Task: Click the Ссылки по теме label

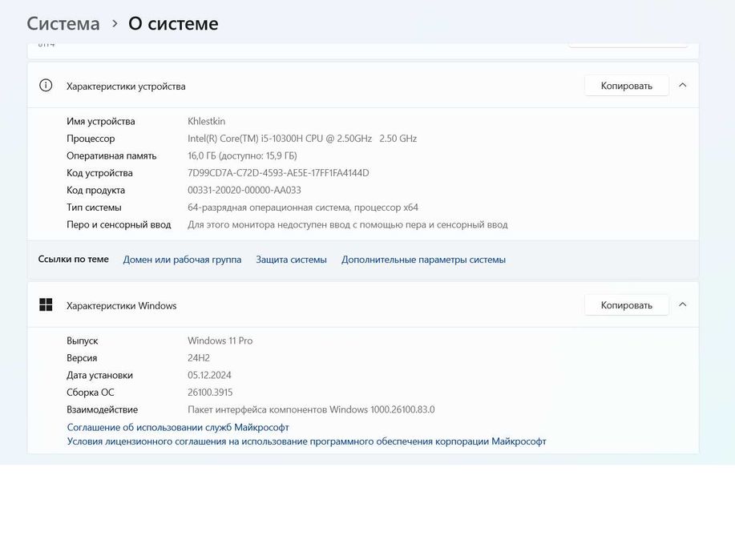Action: click(x=73, y=259)
